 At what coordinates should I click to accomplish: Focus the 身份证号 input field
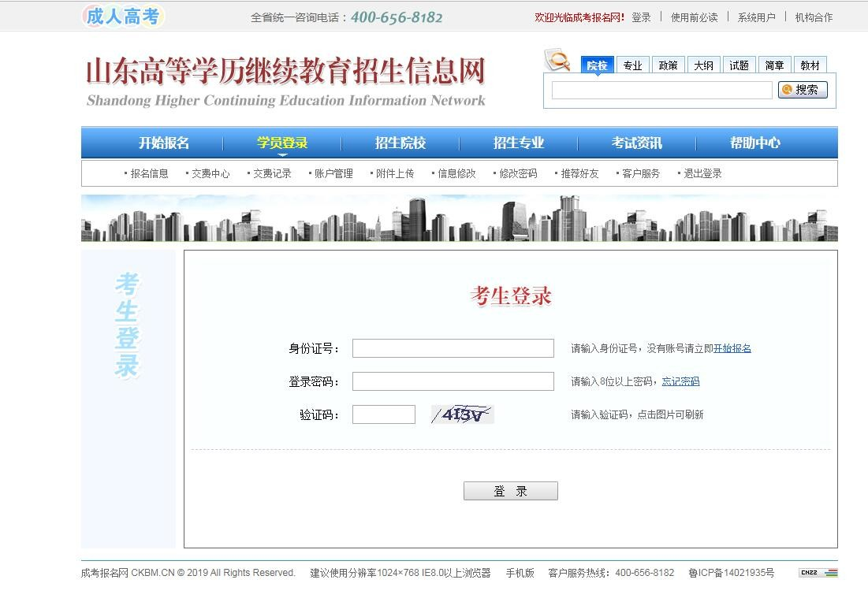click(453, 348)
